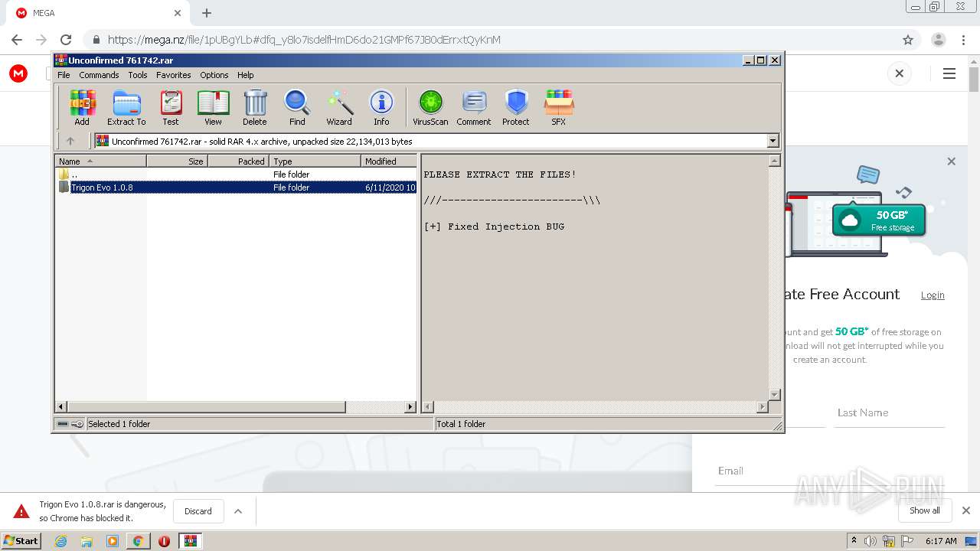Viewport: 980px width, 551px height.
Task: Open a new Chrome tab
Action: click(x=207, y=13)
